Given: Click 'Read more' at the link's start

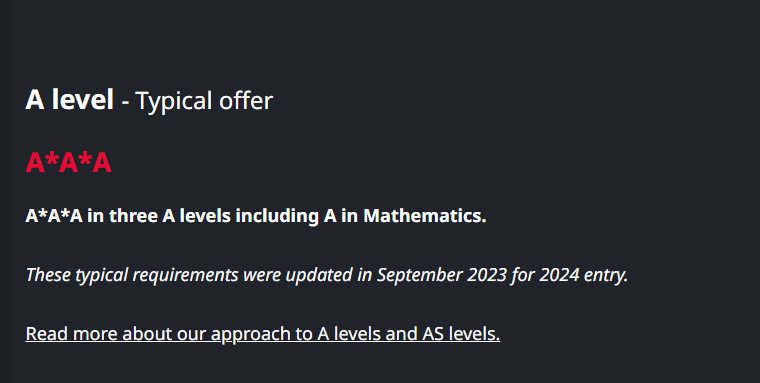Looking at the screenshot, I should [70, 334].
